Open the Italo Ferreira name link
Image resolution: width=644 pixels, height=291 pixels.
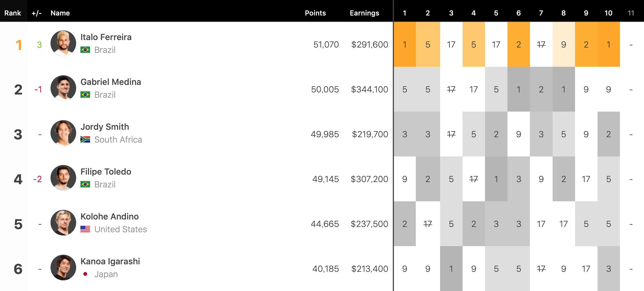[106, 37]
